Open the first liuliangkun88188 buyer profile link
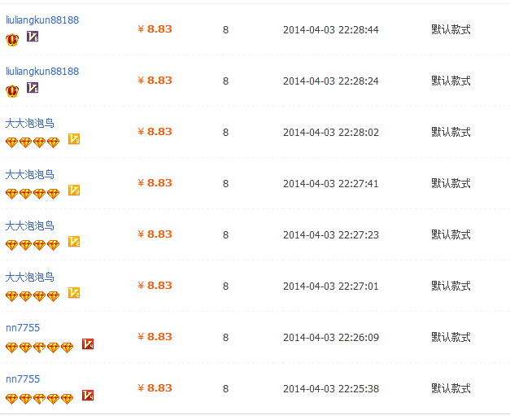 42,20
